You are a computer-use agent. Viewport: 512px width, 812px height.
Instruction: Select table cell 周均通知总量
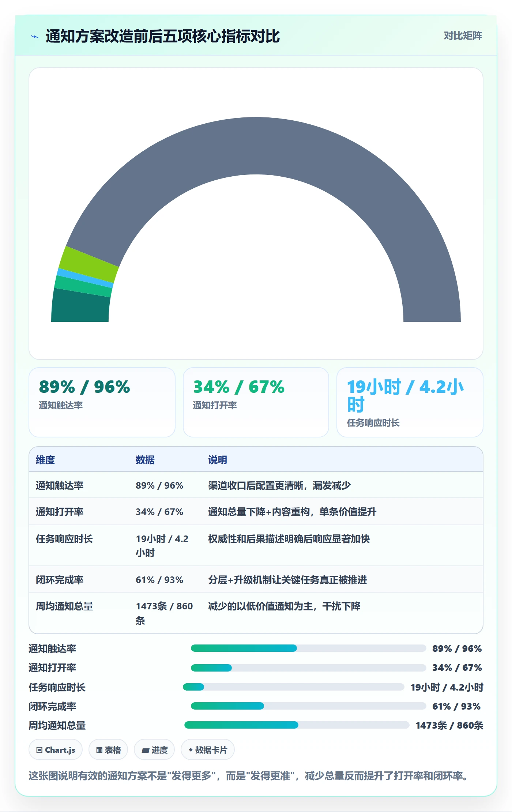point(64,606)
